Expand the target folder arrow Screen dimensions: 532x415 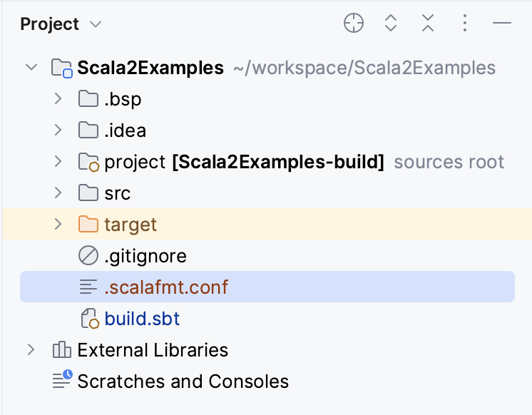58,225
